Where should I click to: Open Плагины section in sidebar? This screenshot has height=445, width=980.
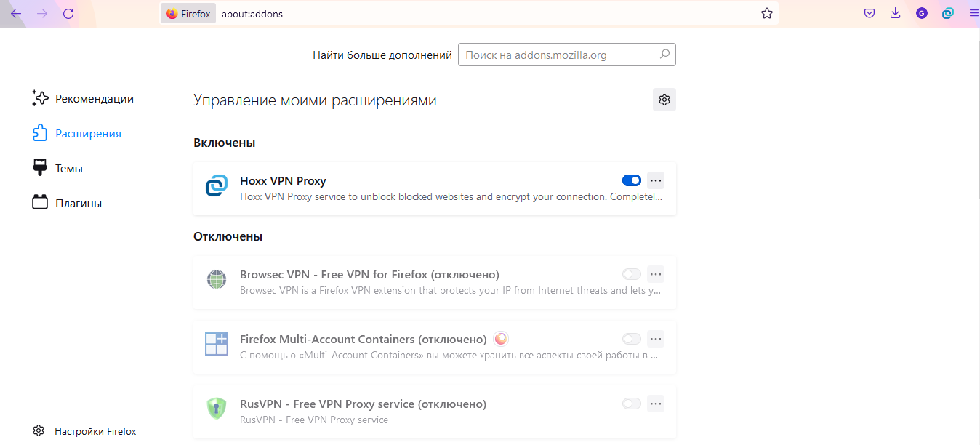tap(67, 203)
